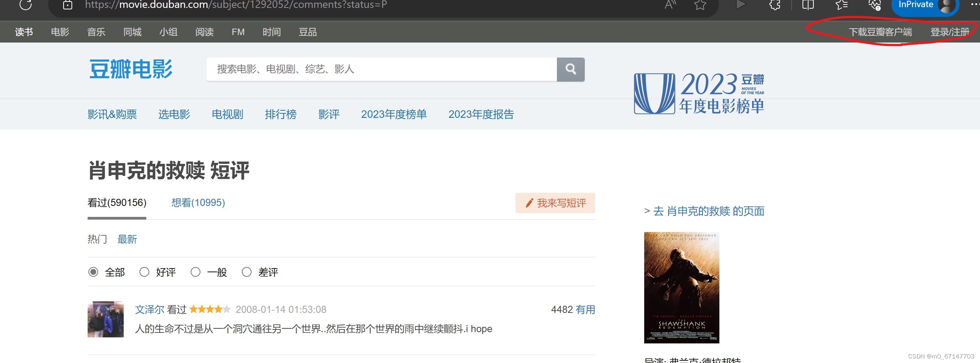Click 文泽尔 user avatar
Image resolution: width=980 pixels, height=363 pixels.
click(x=105, y=319)
